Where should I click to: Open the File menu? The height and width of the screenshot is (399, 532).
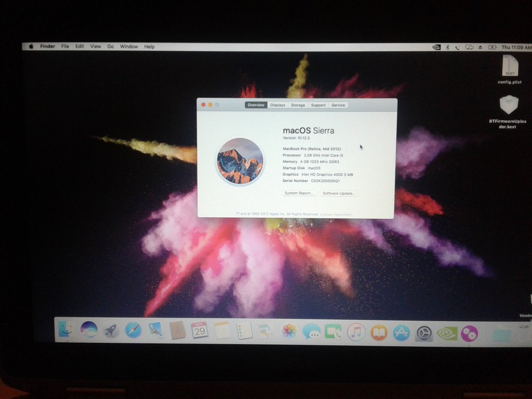point(65,46)
